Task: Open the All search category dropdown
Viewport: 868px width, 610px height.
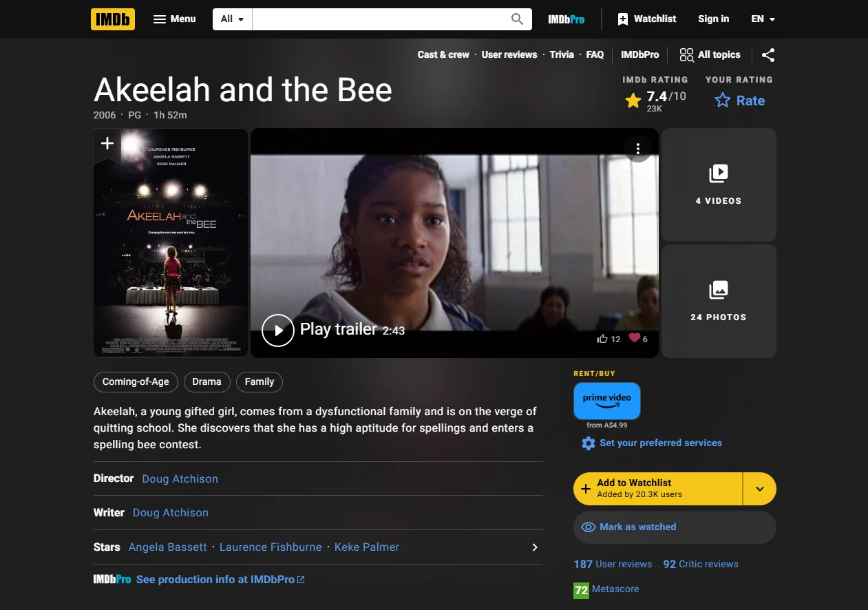Action: point(231,19)
